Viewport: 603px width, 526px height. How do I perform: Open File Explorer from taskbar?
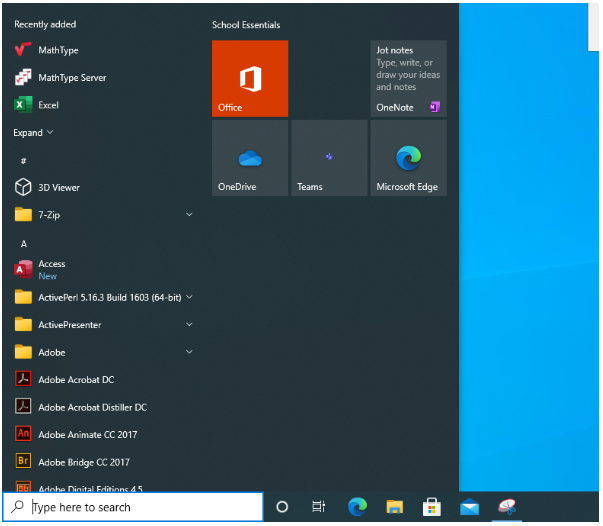(x=395, y=507)
